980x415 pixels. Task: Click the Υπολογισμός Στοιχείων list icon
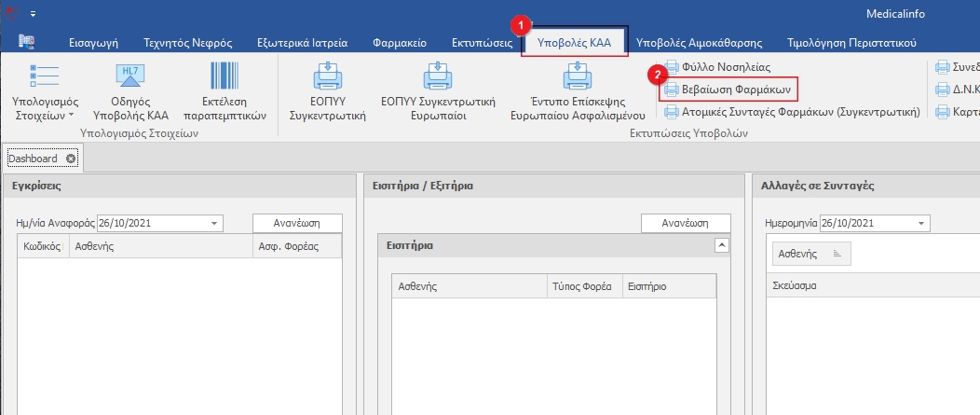pos(45,76)
